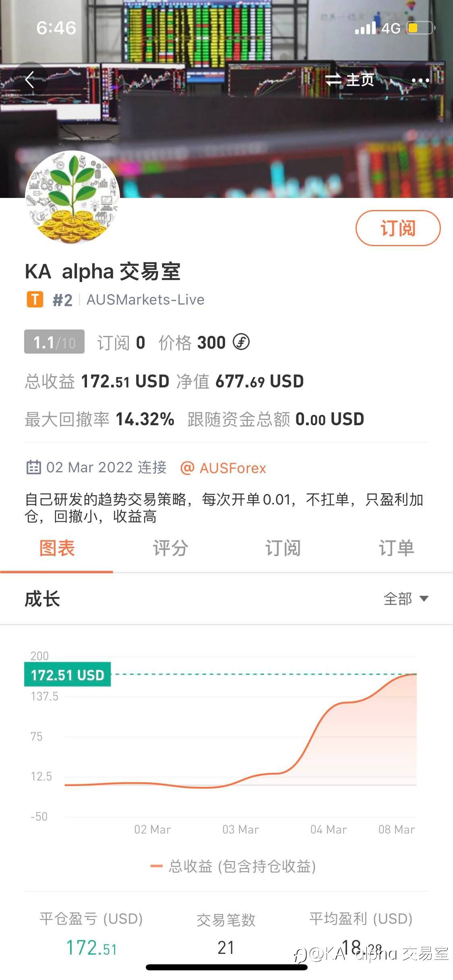Select the 图表 tab
453x980 pixels.
pyautogui.click(x=57, y=548)
